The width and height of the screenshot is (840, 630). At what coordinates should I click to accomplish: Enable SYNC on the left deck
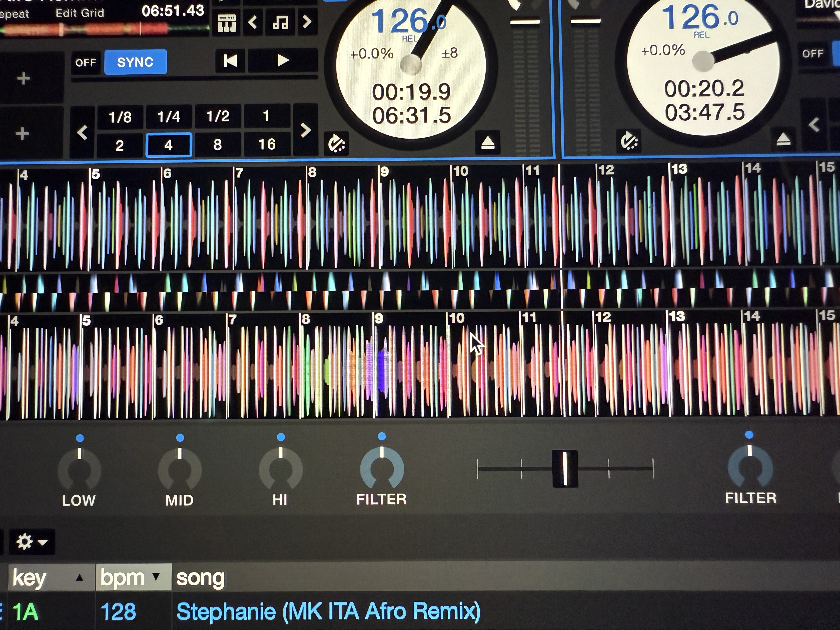tap(135, 62)
